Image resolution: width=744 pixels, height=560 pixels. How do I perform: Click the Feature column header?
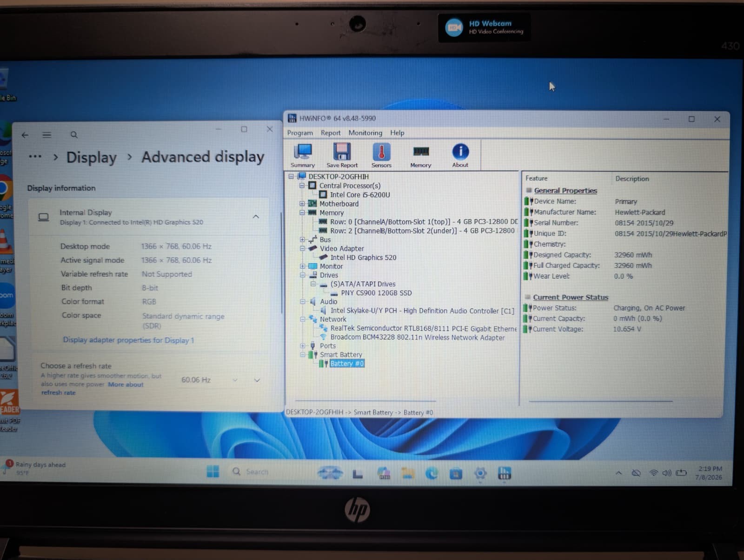click(x=537, y=178)
